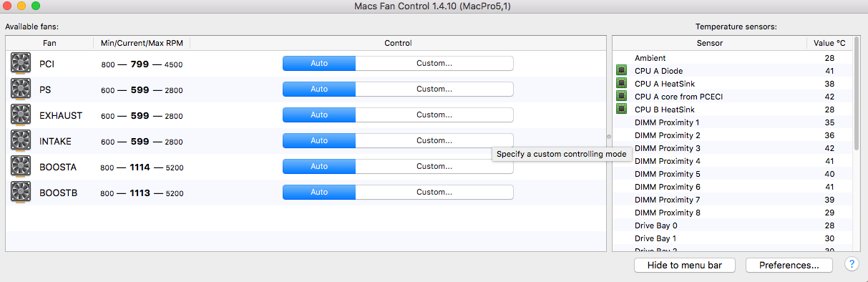The height and width of the screenshot is (282, 868).
Task: Set EXHAUST fan to Auto mode
Action: tap(319, 115)
